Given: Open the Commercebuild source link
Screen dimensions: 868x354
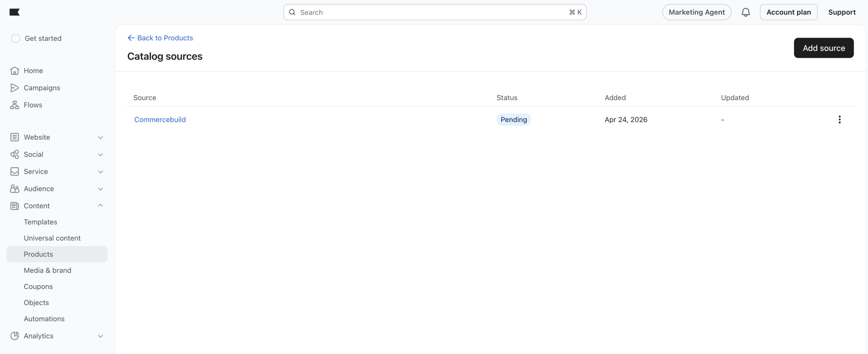Looking at the screenshot, I should click(x=160, y=120).
